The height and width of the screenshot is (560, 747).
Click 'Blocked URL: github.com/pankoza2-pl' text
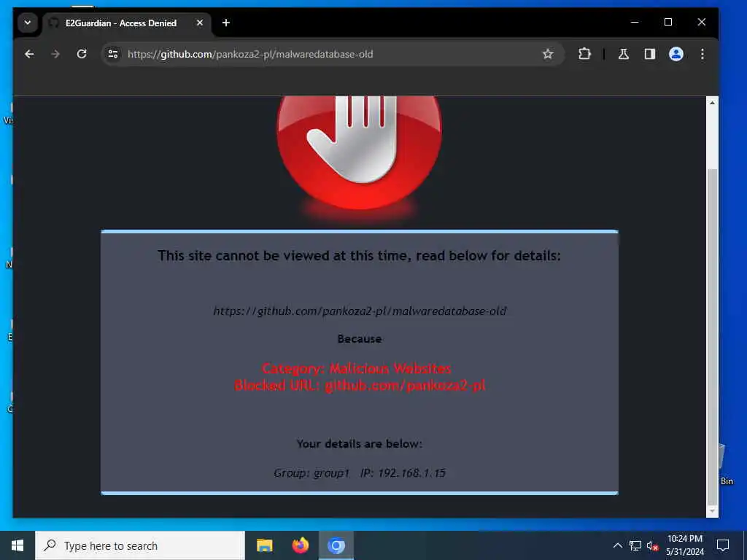(360, 386)
